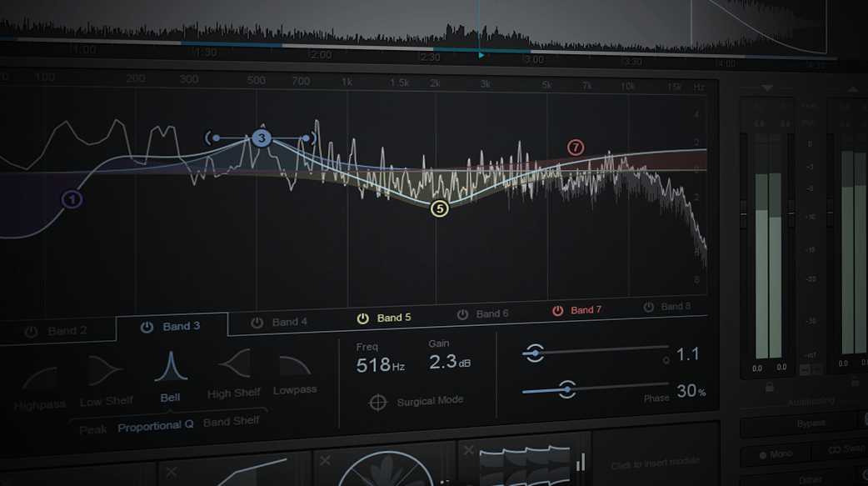Select EQ node 1 on the curve

tap(72, 199)
